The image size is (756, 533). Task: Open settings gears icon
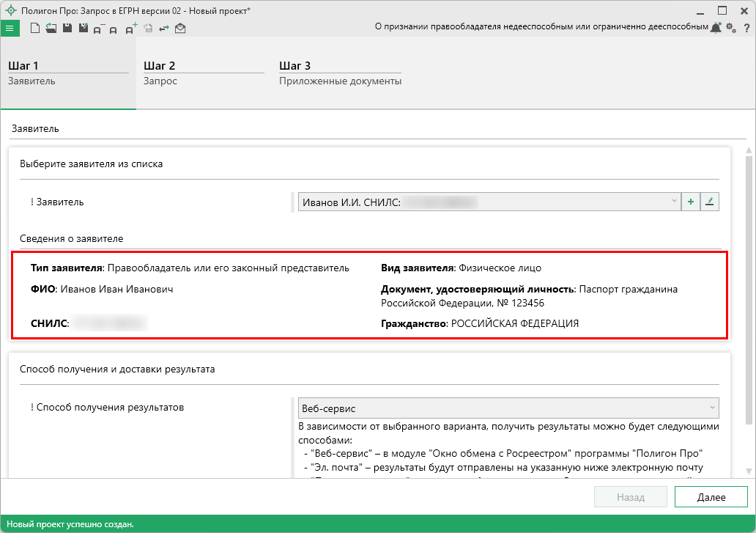coord(730,28)
